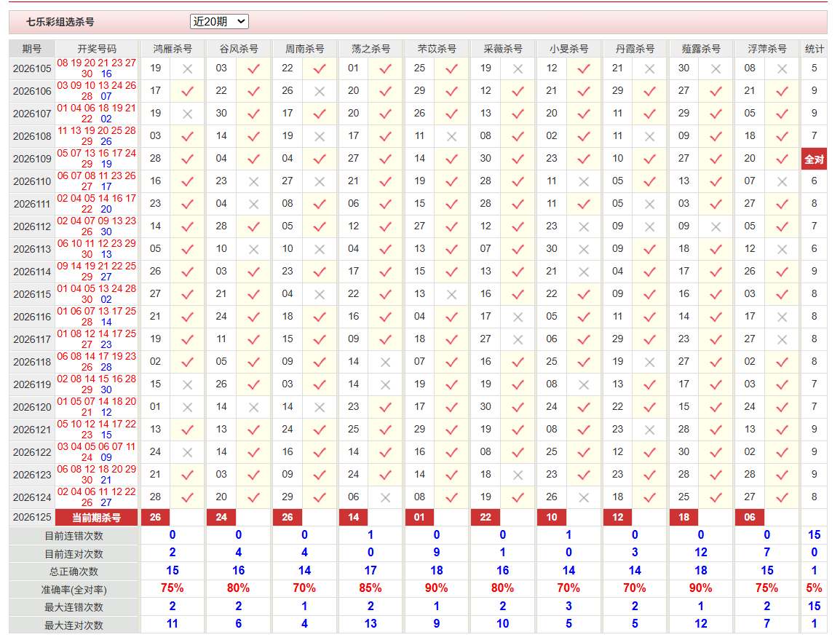Click the 谷风杀号 column header

point(239,49)
